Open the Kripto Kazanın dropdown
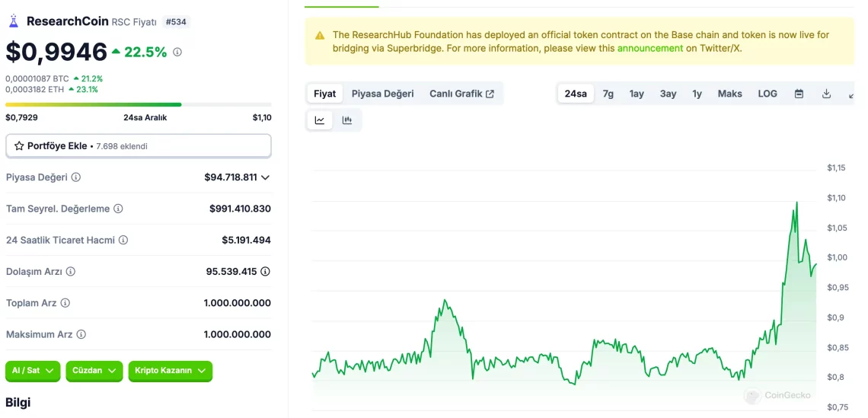Screen dimensions: 868x418 pos(170,371)
